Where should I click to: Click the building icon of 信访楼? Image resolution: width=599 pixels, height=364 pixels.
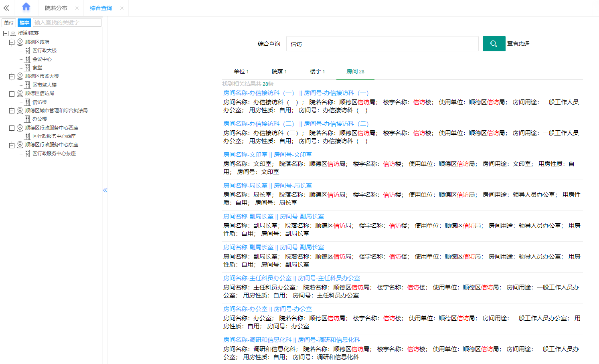pyautogui.click(x=27, y=102)
